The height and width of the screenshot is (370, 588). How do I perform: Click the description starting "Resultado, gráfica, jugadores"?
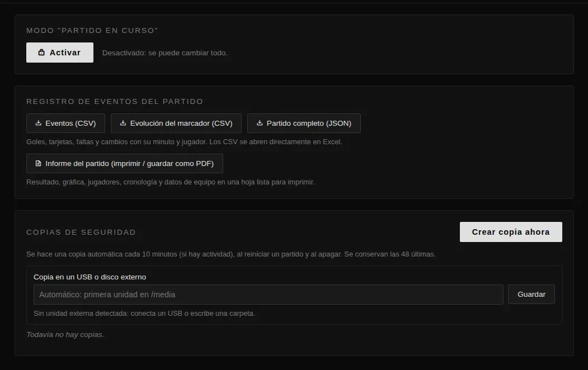click(171, 182)
